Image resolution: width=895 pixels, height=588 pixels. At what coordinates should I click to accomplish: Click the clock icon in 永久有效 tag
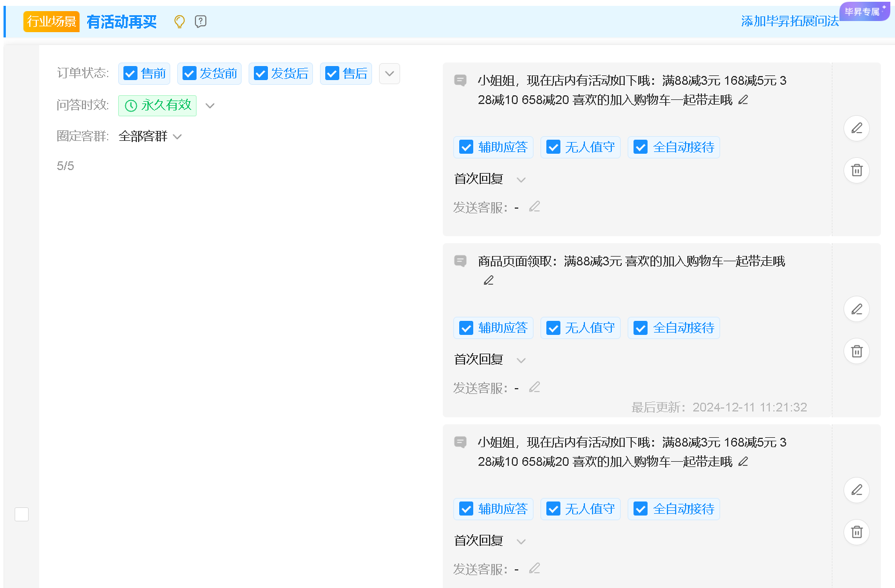tap(131, 106)
